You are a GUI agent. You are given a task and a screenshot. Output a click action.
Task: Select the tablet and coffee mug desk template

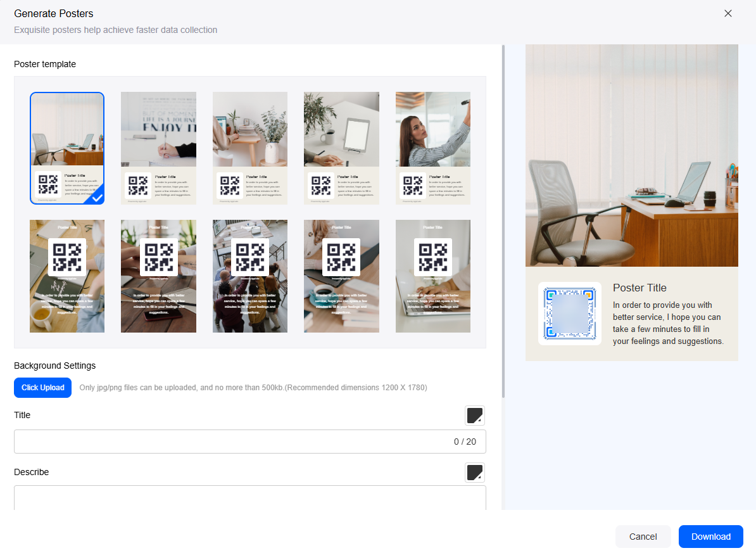[341, 148]
